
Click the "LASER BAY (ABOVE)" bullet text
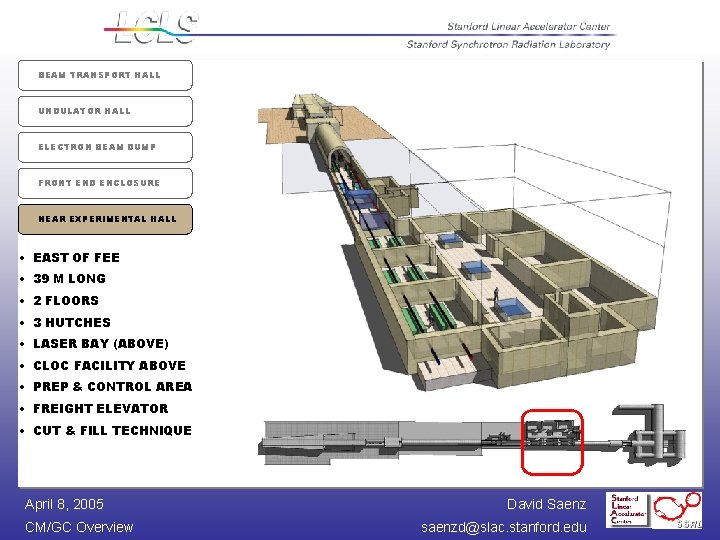point(101,344)
